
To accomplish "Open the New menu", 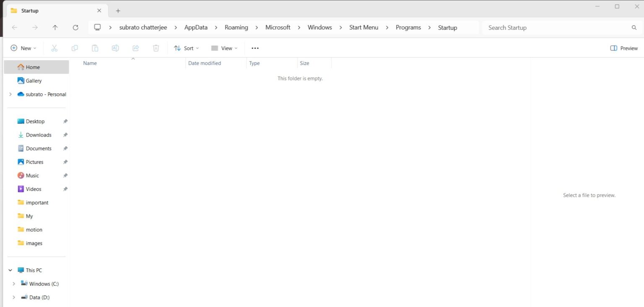I will (23, 48).
